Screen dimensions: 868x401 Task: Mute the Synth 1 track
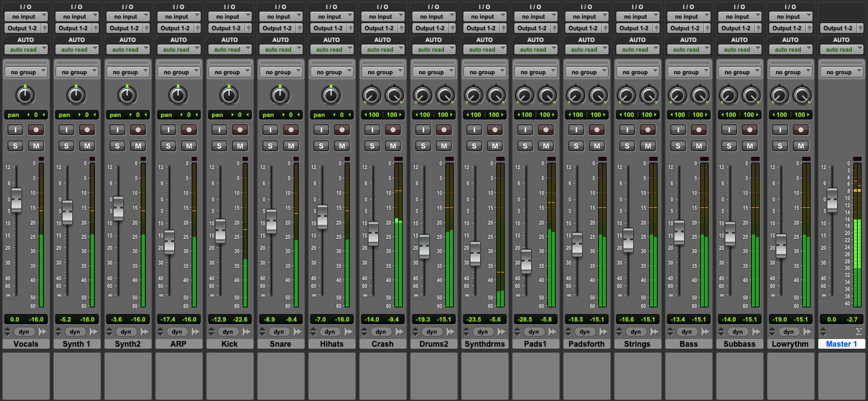[x=87, y=146]
